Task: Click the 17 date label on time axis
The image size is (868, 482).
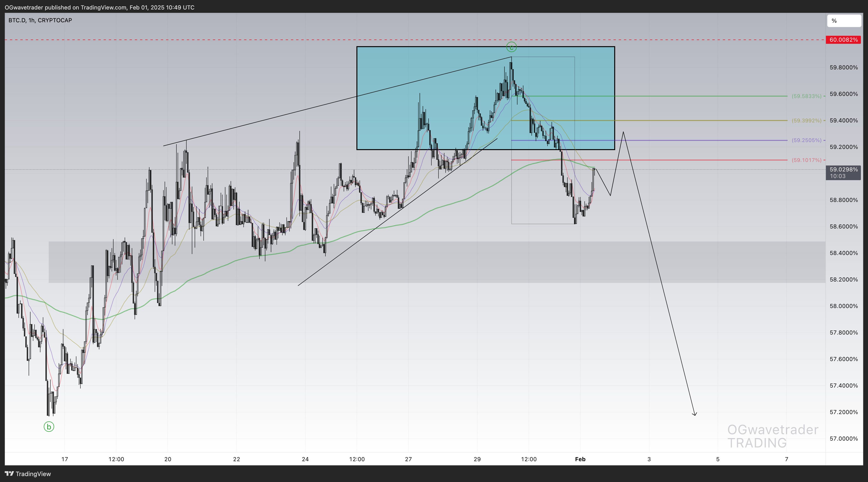Action: (x=64, y=459)
